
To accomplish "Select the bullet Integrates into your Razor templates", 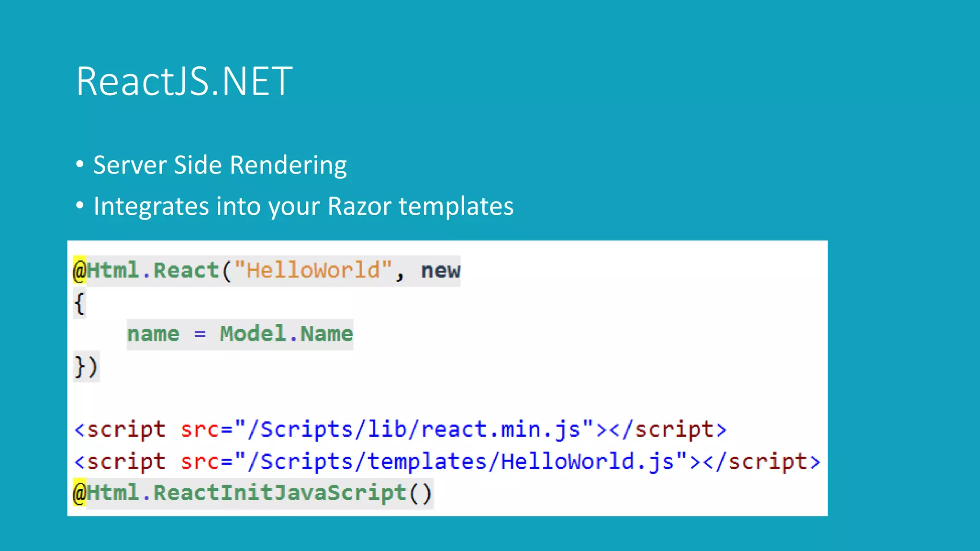I will point(303,207).
